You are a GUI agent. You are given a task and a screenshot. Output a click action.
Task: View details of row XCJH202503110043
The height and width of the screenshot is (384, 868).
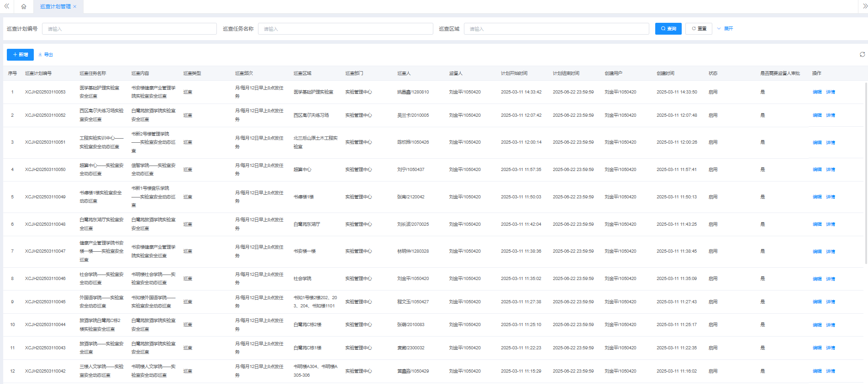coord(830,348)
